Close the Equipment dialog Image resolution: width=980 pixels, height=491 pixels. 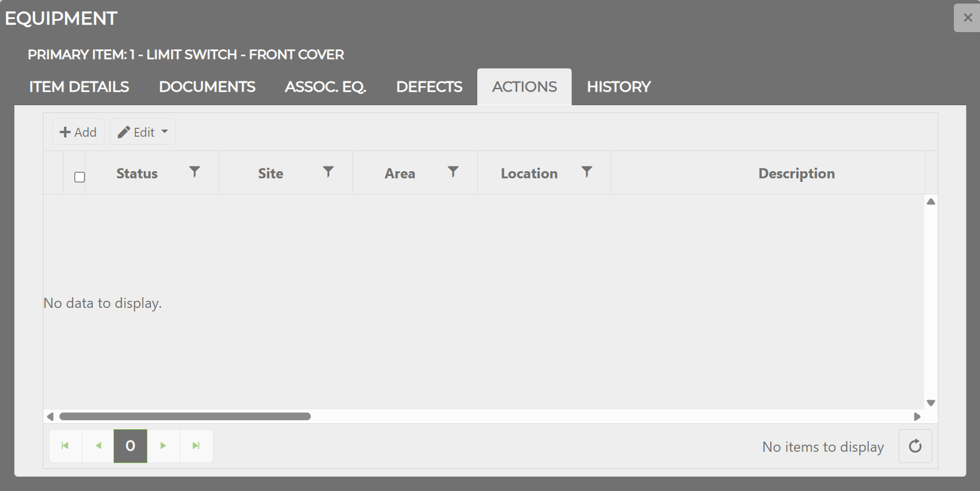(967, 18)
